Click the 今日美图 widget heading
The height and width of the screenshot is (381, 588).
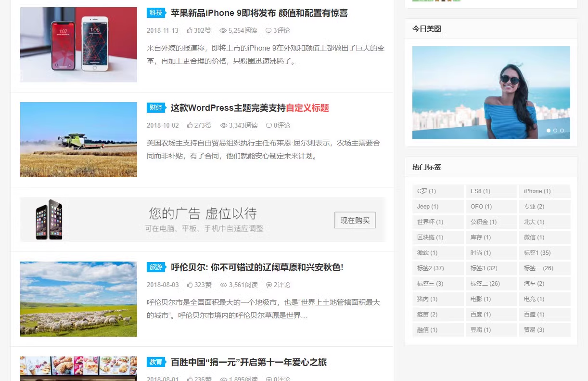point(427,29)
